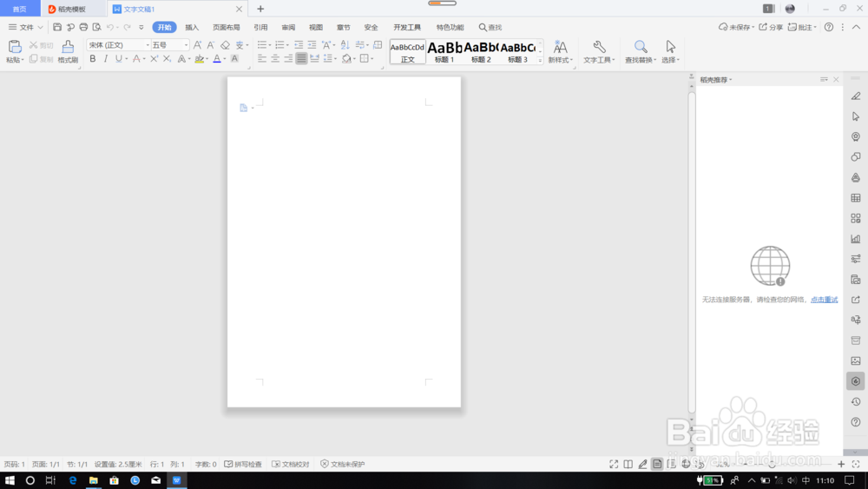868x489 pixels.
Task: Set Justify paragraph alignment
Action: click(301, 59)
